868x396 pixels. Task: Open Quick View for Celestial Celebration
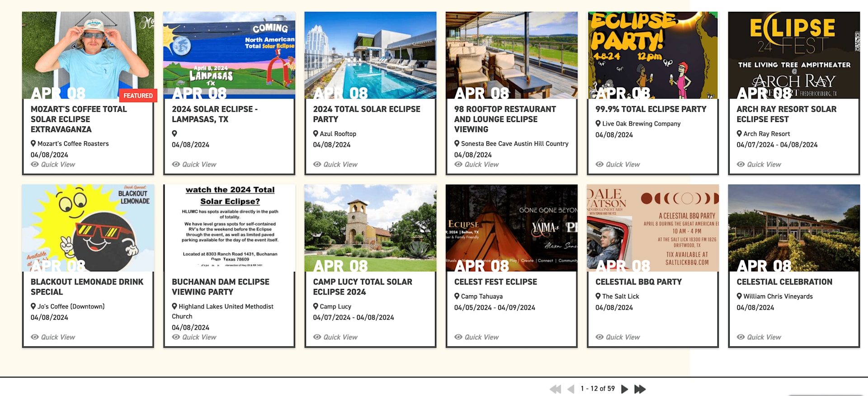759,337
